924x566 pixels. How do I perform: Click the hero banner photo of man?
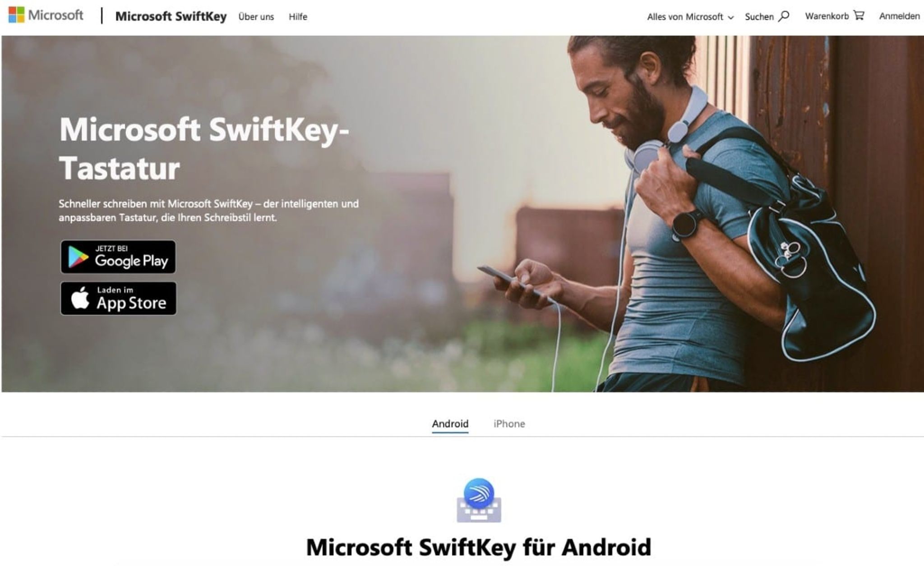tap(462, 214)
